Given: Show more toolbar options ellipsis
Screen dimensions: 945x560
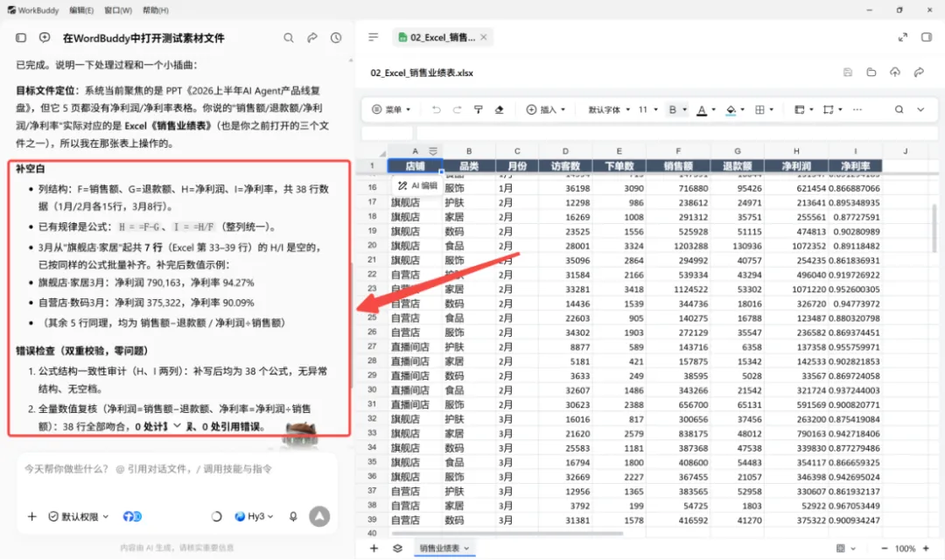Looking at the screenshot, I should coord(857,109).
